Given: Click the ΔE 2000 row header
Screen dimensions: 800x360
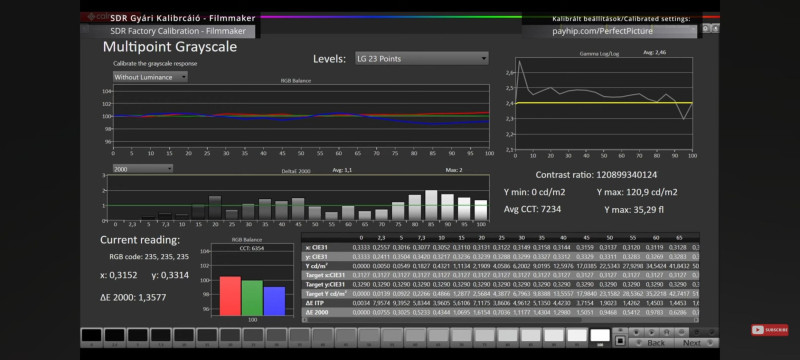Looking at the screenshot, I should tap(317, 312).
